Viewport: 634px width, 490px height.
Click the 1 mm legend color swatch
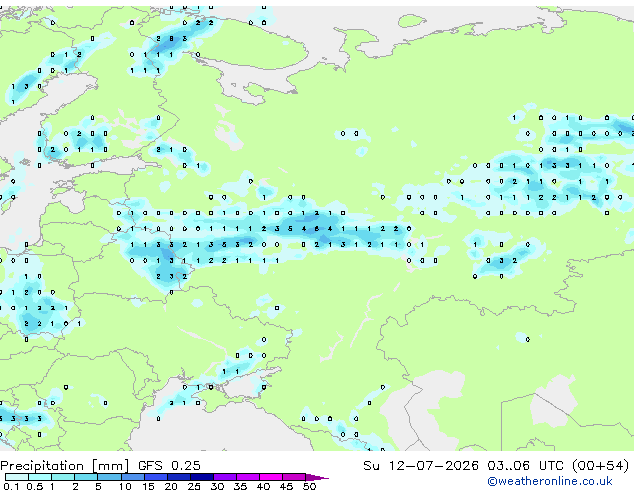(x=63, y=477)
